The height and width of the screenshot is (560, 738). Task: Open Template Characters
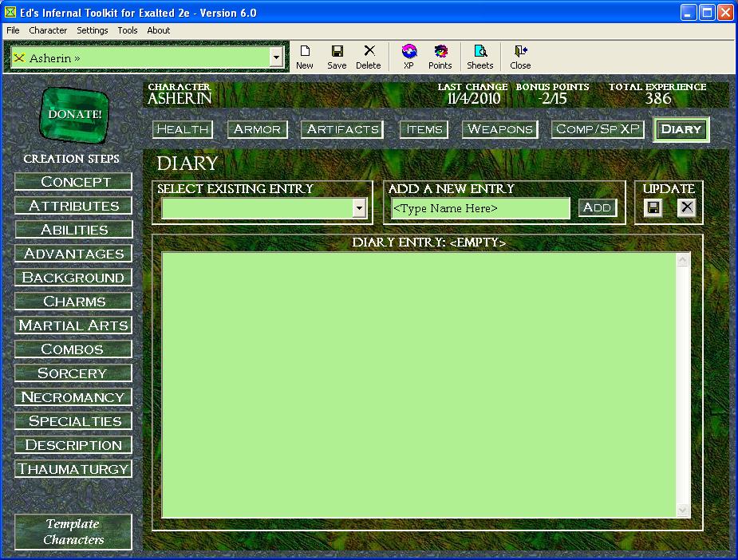73,532
